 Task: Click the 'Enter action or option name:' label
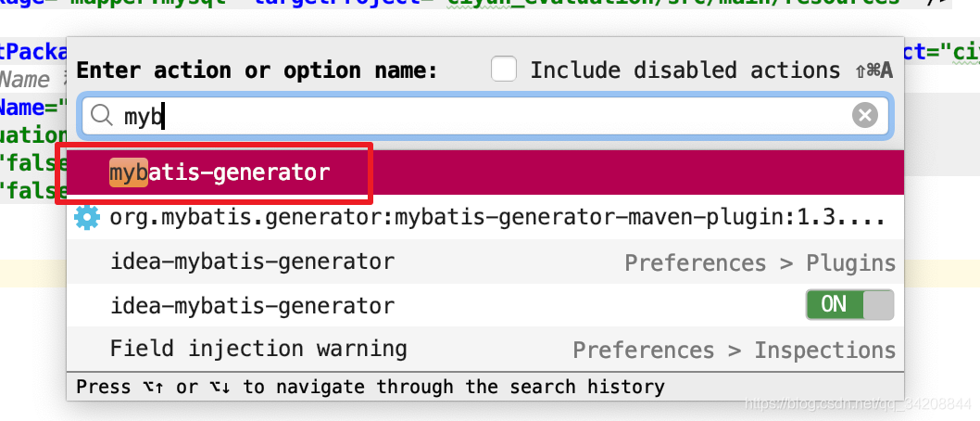coord(257,70)
